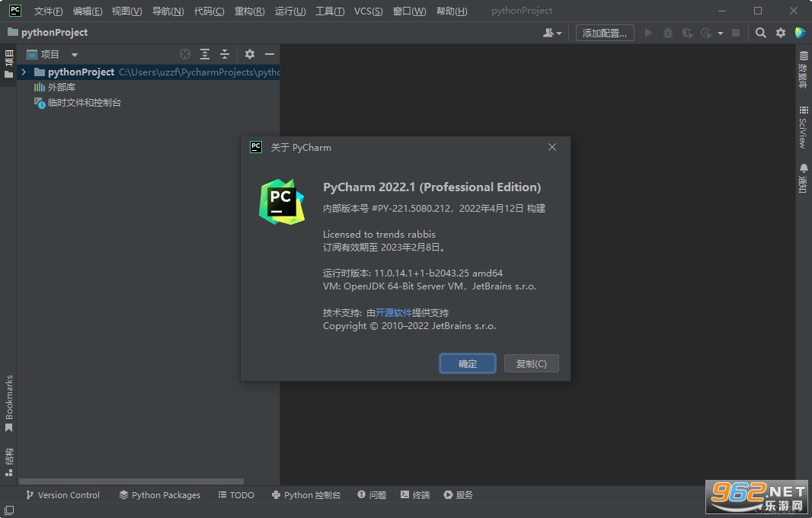Open Search Everywhere magnifier icon
Screen dimensions: 812x518
760,34
